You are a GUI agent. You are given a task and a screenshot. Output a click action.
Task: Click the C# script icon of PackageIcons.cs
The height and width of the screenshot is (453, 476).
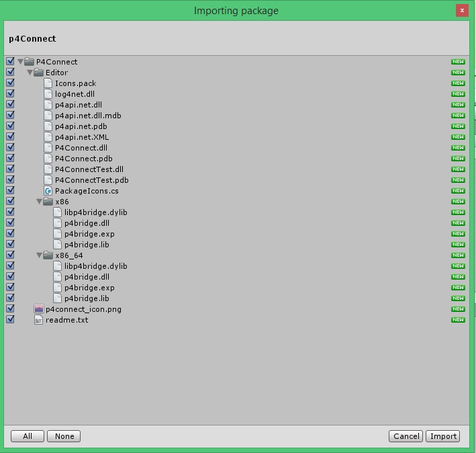pos(48,191)
